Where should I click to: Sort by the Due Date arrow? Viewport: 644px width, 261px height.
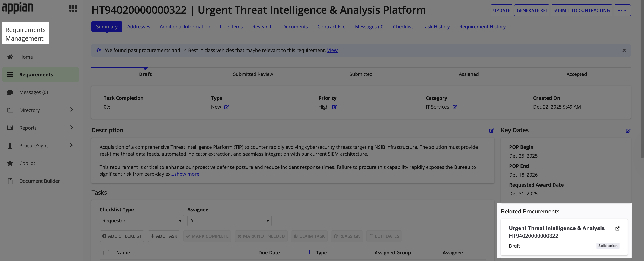(x=309, y=252)
